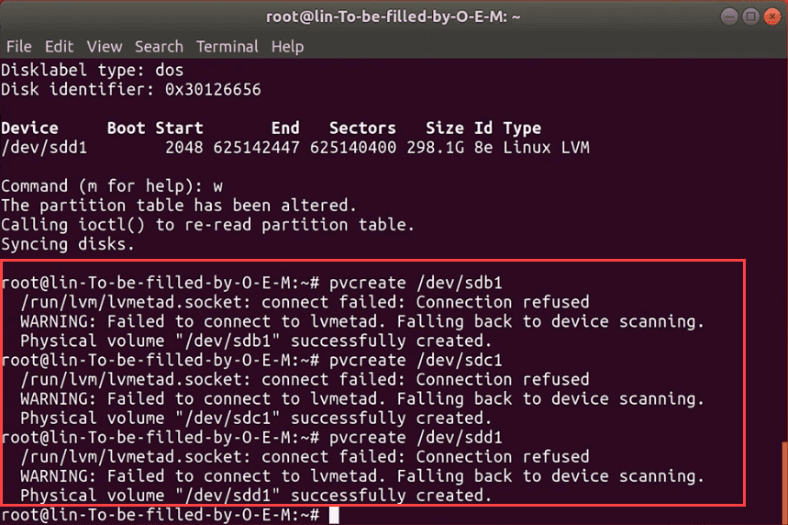Open the Terminal menu
The width and height of the screenshot is (788, 525).
coord(227,47)
